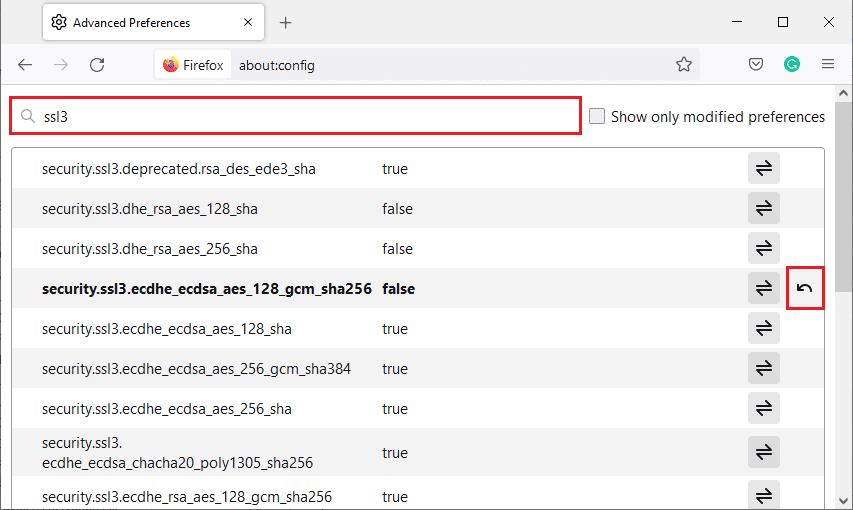The image size is (853, 510).
Task: Click the true value of ecdhe_ecdsa_aes_128_sha
Action: [x=395, y=329]
